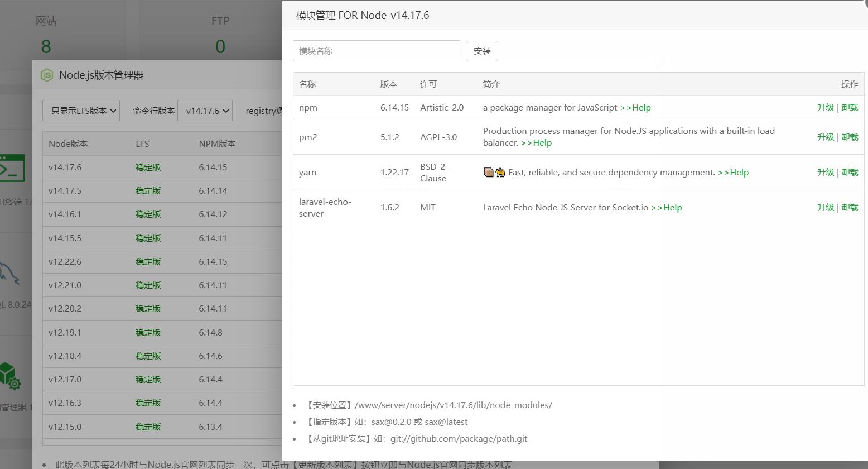Click the 简介 column header

point(491,84)
